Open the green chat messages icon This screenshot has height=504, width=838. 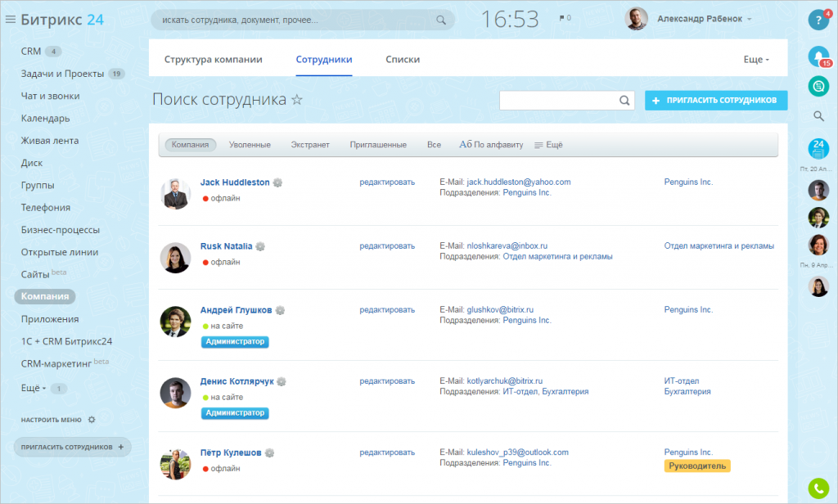point(818,86)
